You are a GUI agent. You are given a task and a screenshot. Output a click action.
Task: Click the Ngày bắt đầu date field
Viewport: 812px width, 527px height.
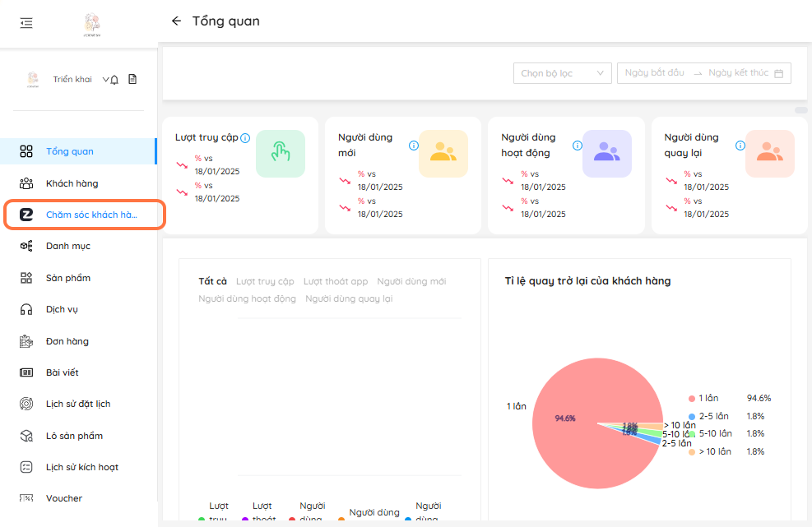coord(654,73)
